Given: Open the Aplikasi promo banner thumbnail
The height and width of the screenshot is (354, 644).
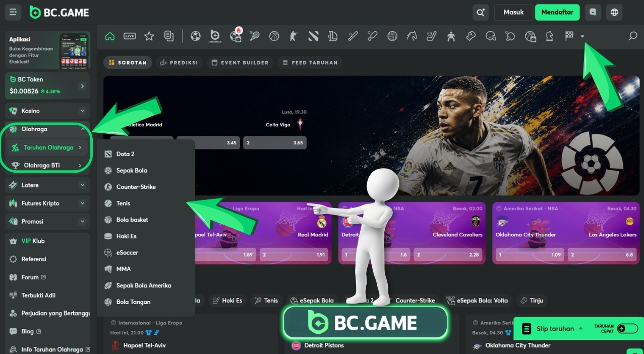Looking at the screenshot, I should 74,52.
